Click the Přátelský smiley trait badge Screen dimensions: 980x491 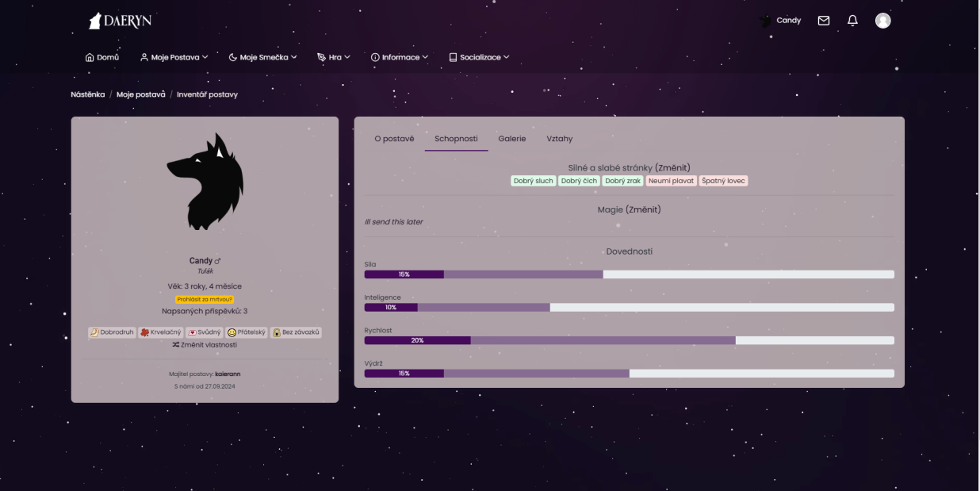point(246,332)
